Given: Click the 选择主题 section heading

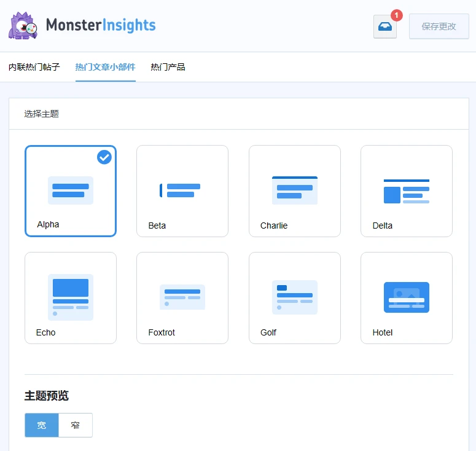Looking at the screenshot, I should pyautogui.click(x=42, y=114).
